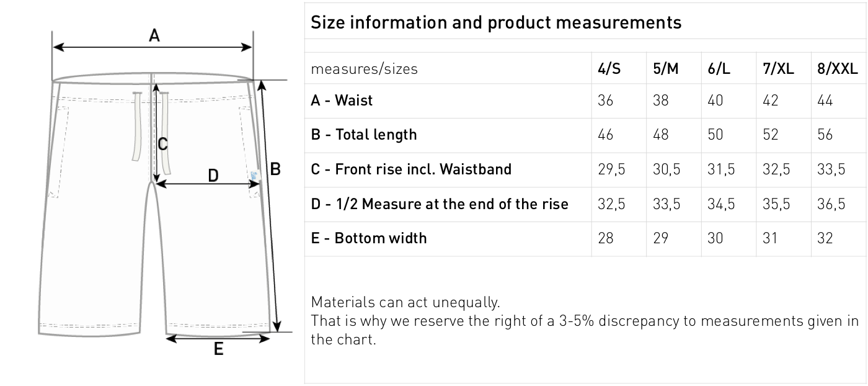
Task: Click the letter E below the leg
Action: coord(218,350)
